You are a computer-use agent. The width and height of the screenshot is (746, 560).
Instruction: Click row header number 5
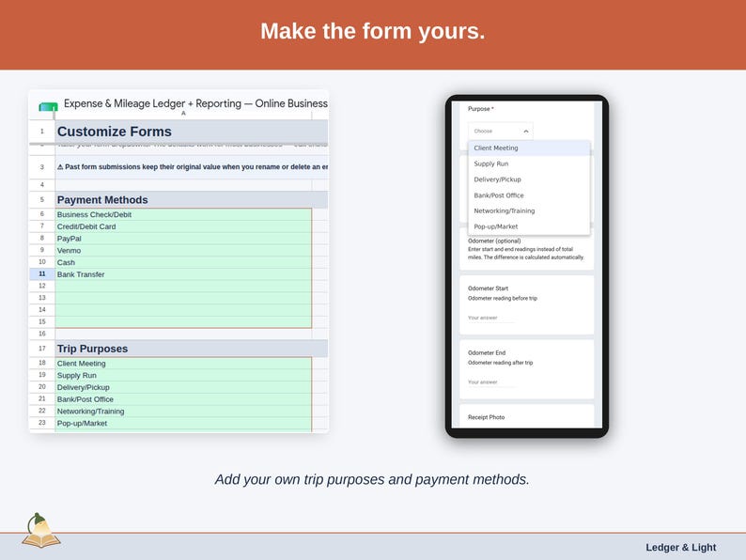coord(42,200)
